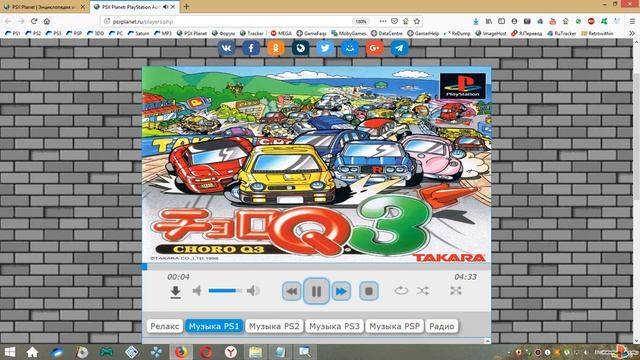Go to the browser home page

(47, 21)
